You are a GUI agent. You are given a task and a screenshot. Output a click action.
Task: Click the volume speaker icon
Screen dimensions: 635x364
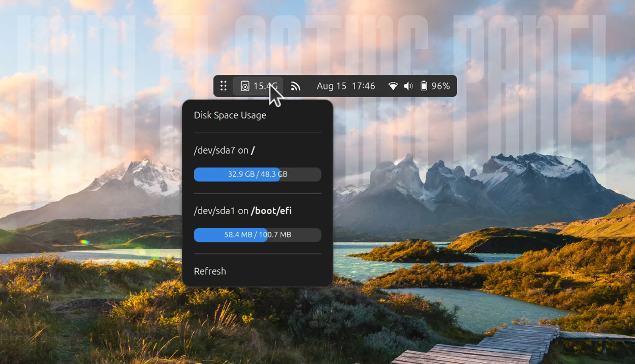[408, 86]
